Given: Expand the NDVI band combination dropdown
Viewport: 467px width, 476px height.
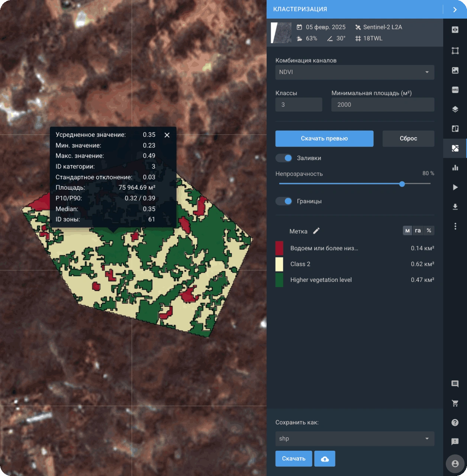Looking at the screenshot, I should 355,72.
